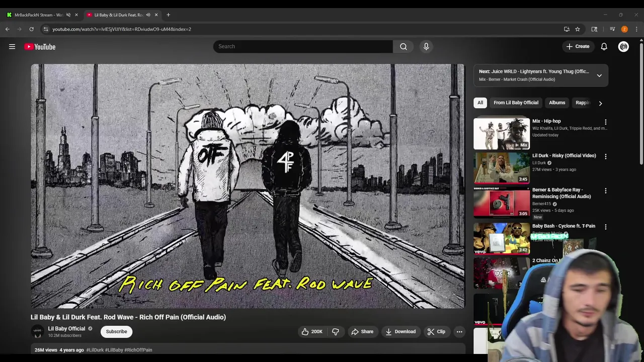Click the video title Rich Off Pain (Official Audio)
This screenshot has height=362, width=644.
click(x=128, y=317)
